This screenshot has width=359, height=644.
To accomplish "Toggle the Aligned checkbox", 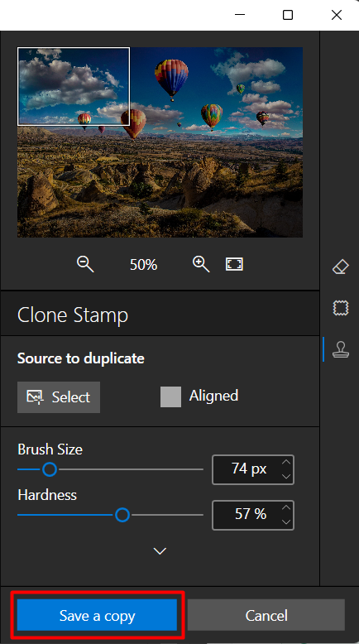I will [x=170, y=396].
